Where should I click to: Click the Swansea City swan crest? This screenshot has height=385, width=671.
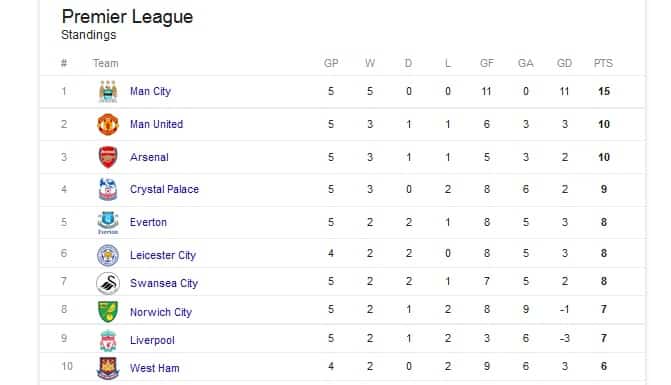(108, 283)
